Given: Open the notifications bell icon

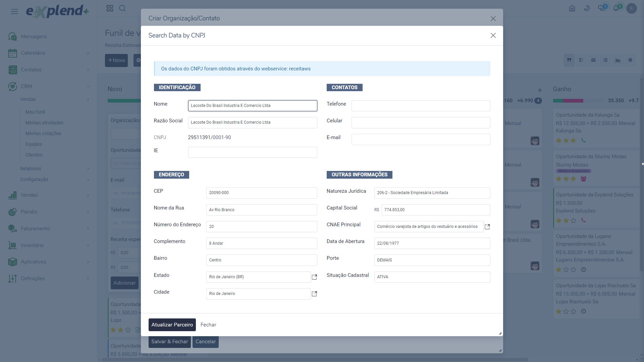Looking at the screenshot, I should pyautogui.click(x=616, y=8).
